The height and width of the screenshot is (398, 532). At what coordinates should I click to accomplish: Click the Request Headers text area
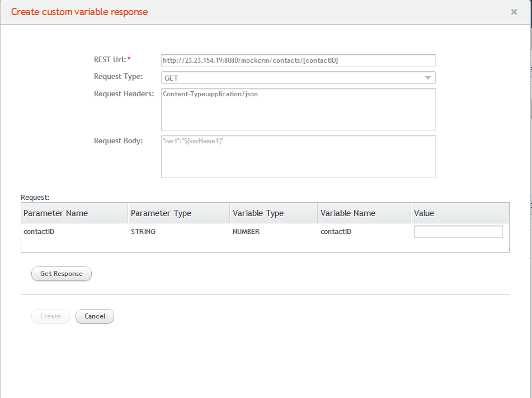pos(298,110)
